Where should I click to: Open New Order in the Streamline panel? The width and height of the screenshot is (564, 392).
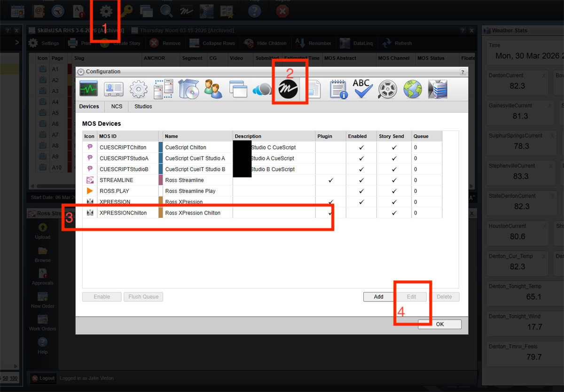[x=42, y=300]
